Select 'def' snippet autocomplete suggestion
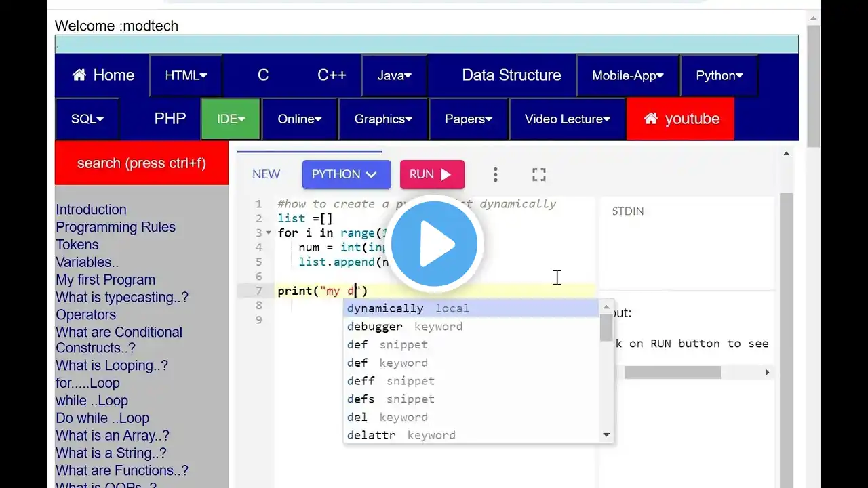The image size is (868, 488). pyautogui.click(x=471, y=345)
